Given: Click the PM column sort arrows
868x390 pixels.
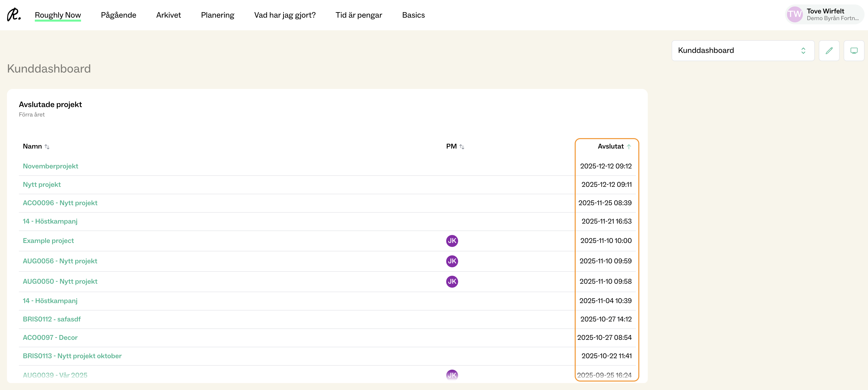Looking at the screenshot, I should pos(462,147).
